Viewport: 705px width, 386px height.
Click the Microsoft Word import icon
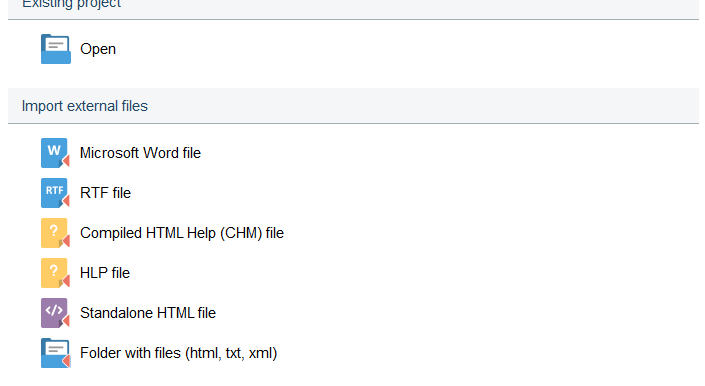(55, 153)
